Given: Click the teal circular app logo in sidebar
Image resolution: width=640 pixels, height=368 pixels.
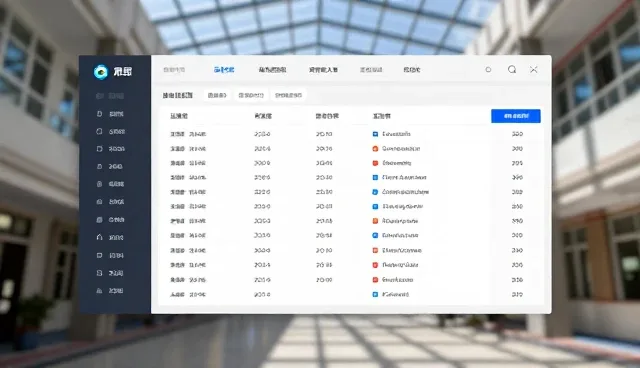Looking at the screenshot, I should coord(100,72).
